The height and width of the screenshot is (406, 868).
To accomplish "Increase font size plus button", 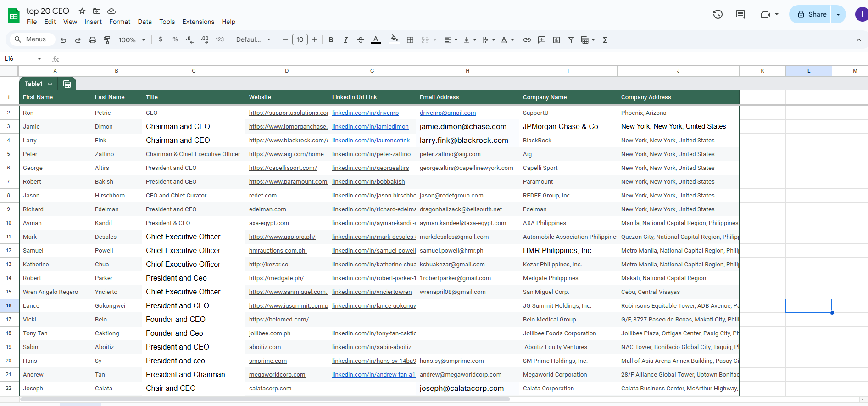I will (x=315, y=40).
